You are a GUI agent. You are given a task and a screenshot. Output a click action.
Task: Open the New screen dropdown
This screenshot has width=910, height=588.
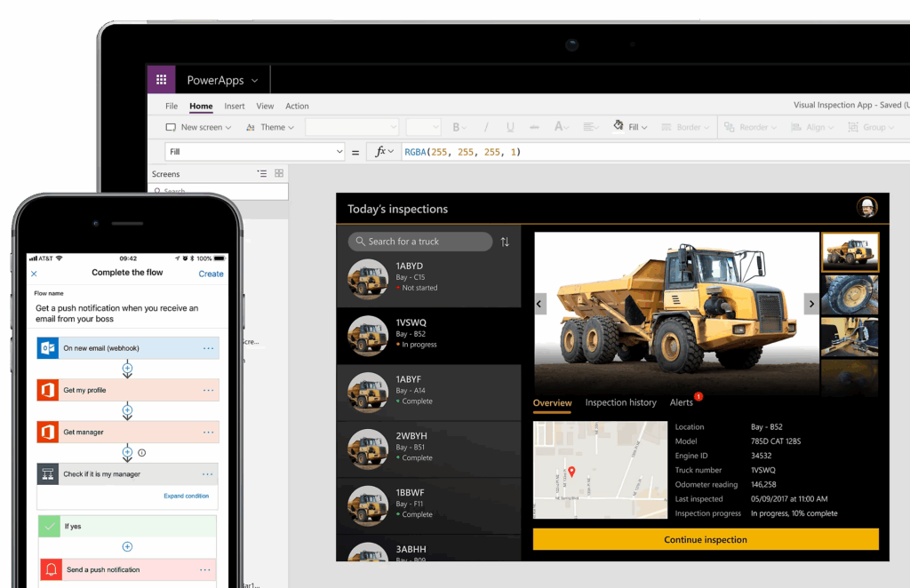tap(198, 127)
